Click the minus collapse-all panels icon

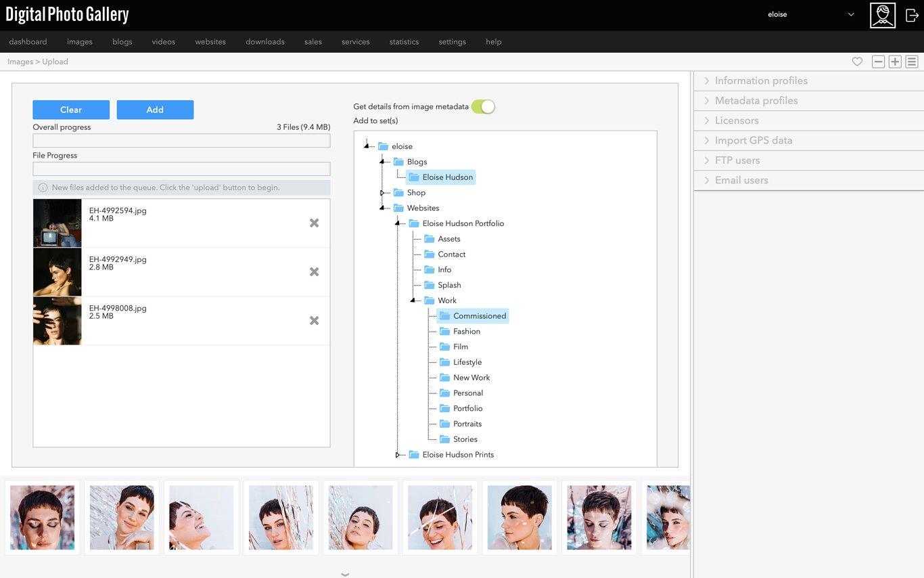point(878,62)
